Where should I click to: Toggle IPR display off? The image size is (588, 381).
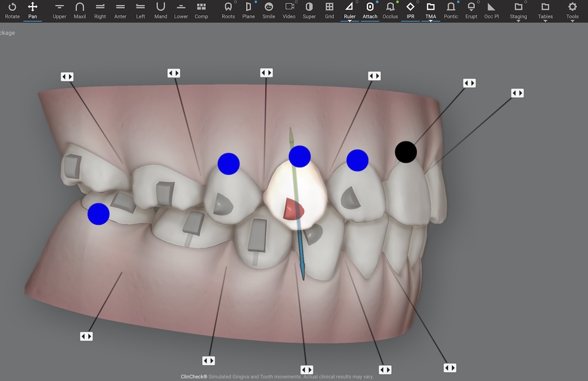click(x=410, y=10)
